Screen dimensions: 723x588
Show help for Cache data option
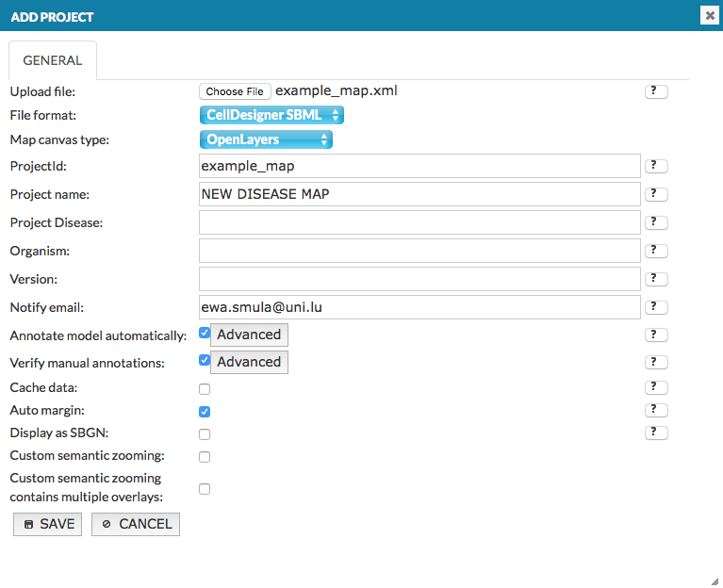(656, 387)
